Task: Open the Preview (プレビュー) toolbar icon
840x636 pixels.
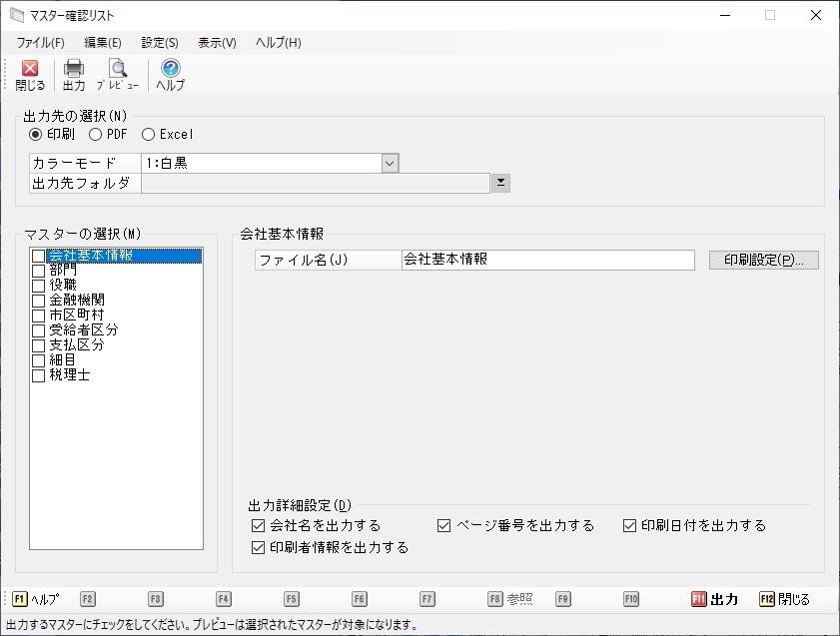Action: click(x=118, y=70)
